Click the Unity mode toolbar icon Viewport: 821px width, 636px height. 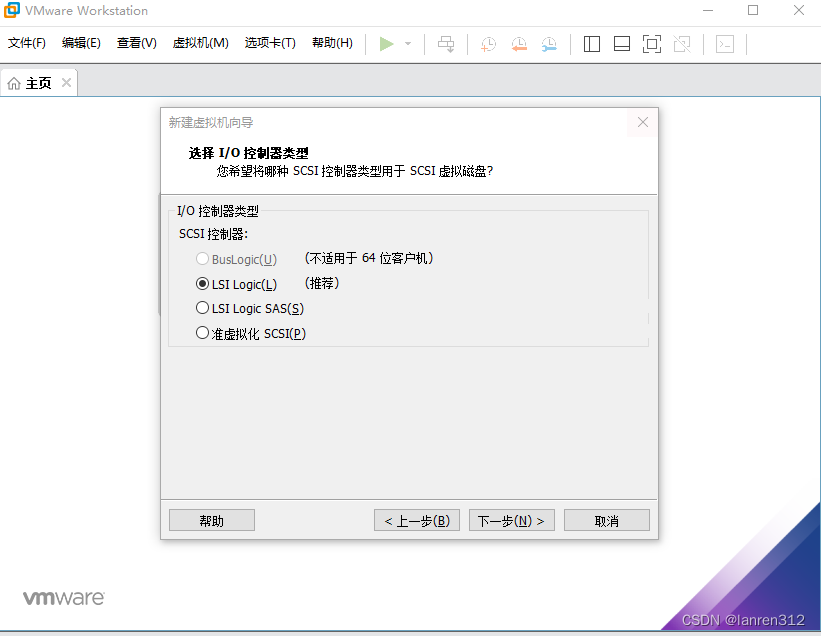[x=682, y=44]
